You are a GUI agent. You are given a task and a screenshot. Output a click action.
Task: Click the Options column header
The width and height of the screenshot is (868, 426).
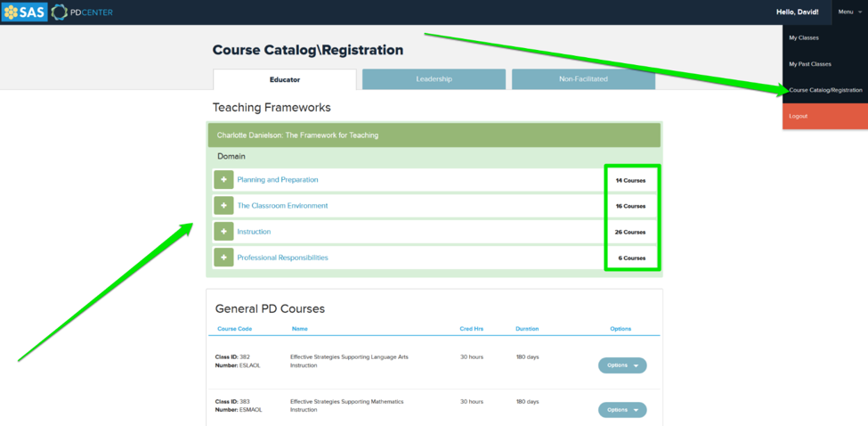tap(621, 329)
